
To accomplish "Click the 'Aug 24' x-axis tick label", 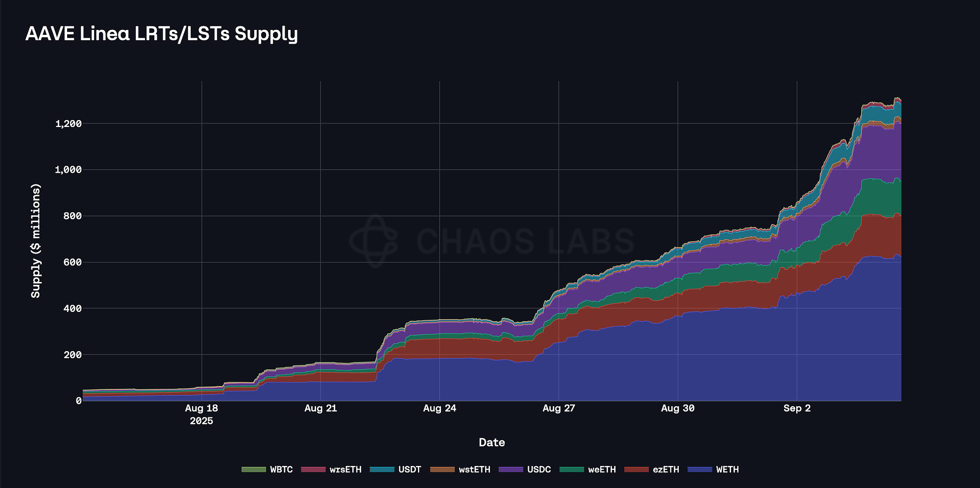I will (440, 408).
